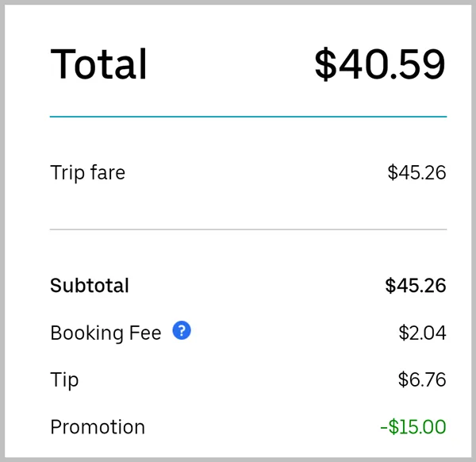Click the word Booking in Booking Fee

pyautogui.click(x=86, y=333)
